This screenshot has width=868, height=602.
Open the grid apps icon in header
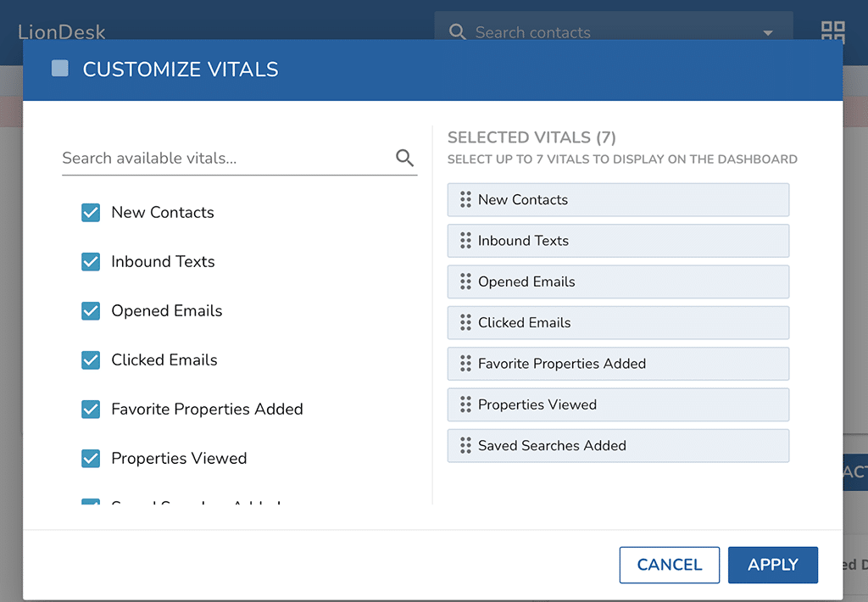pyautogui.click(x=832, y=31)
